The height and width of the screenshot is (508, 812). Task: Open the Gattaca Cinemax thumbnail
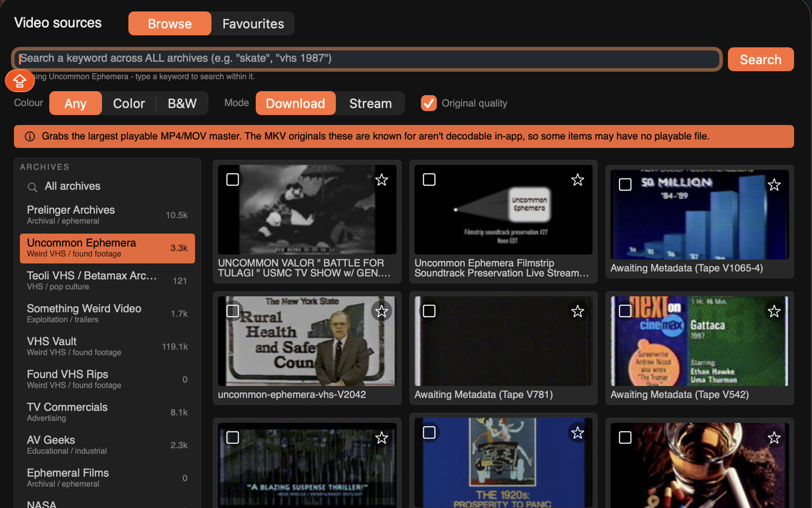click(699, 341)
